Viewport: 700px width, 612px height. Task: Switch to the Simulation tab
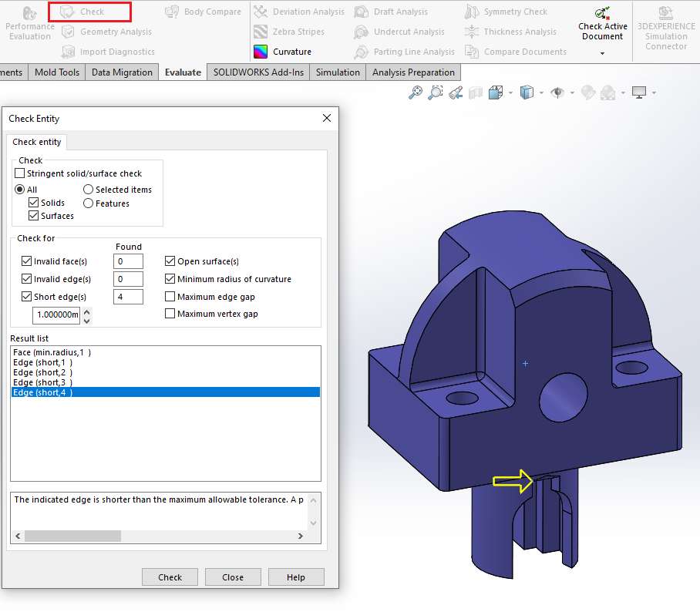tap(338, 72)
